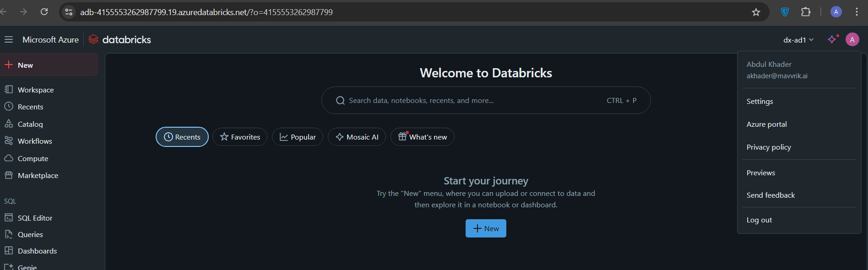This screenshot has height=270, width=868.
Task: Open the Workspace sidebar item
Action: click(35, 90)
